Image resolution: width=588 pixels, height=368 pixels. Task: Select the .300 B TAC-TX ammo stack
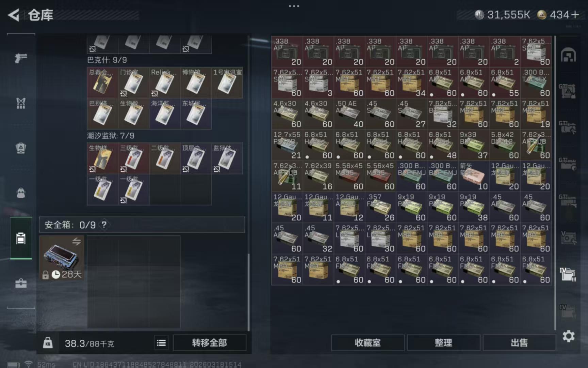click(x=536, y=83)
